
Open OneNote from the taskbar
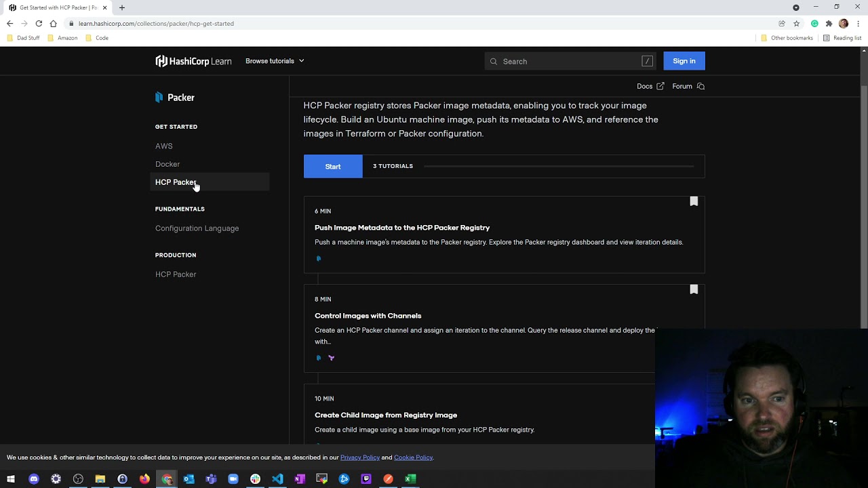pyautogui.click(x=300, y=479)
